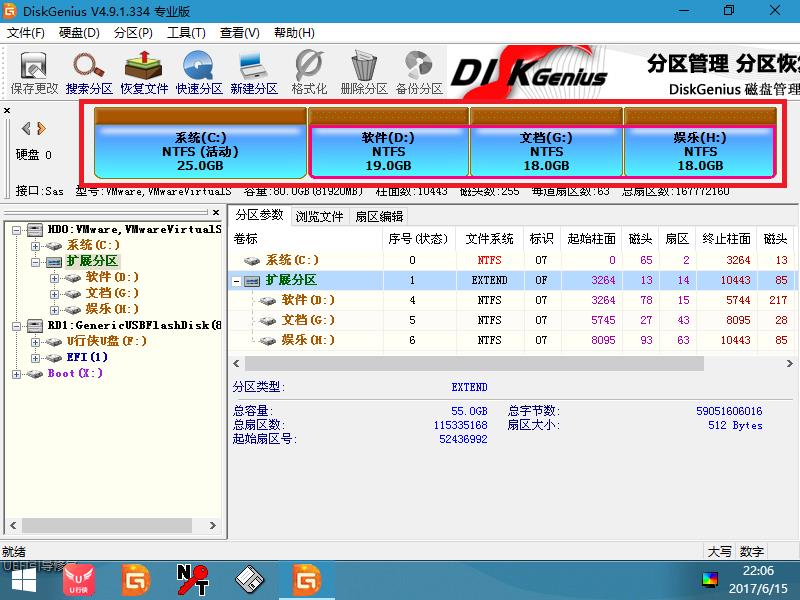800x600 pixels.
Task: Create a new partition with 新建分区 icon
Action: click(x=253, y=70)
